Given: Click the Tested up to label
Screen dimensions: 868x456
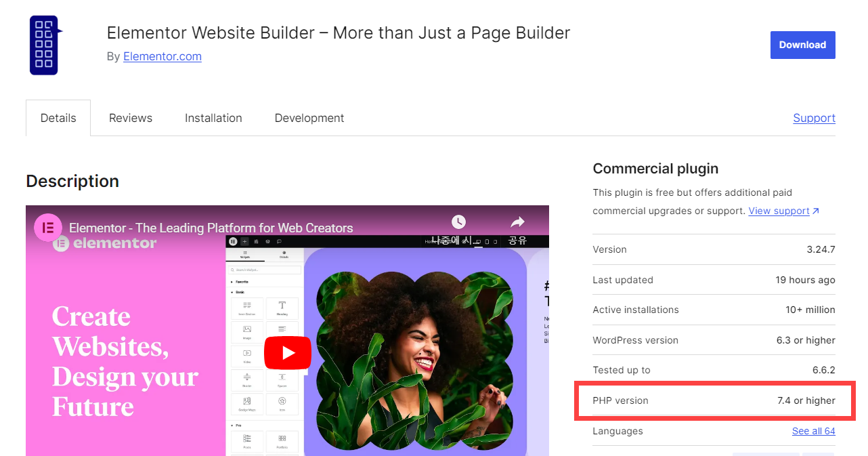Looking at the screenshot, I should (622, 370).
